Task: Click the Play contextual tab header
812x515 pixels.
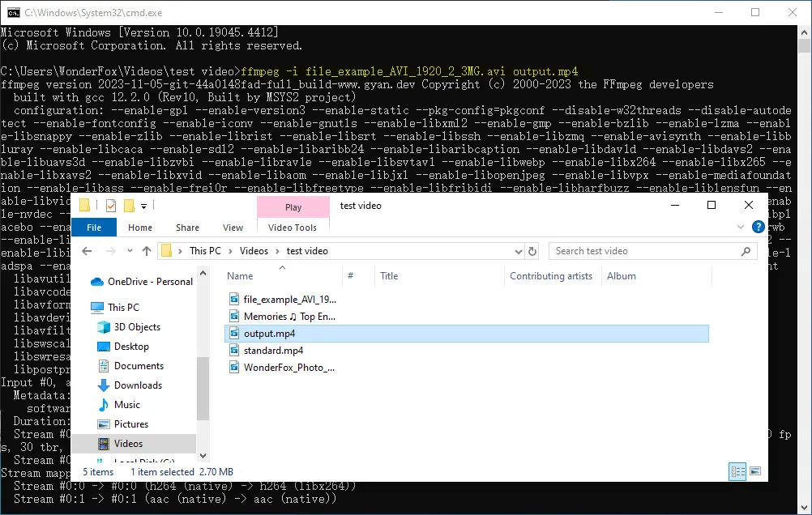Action: tap(293, 207)
